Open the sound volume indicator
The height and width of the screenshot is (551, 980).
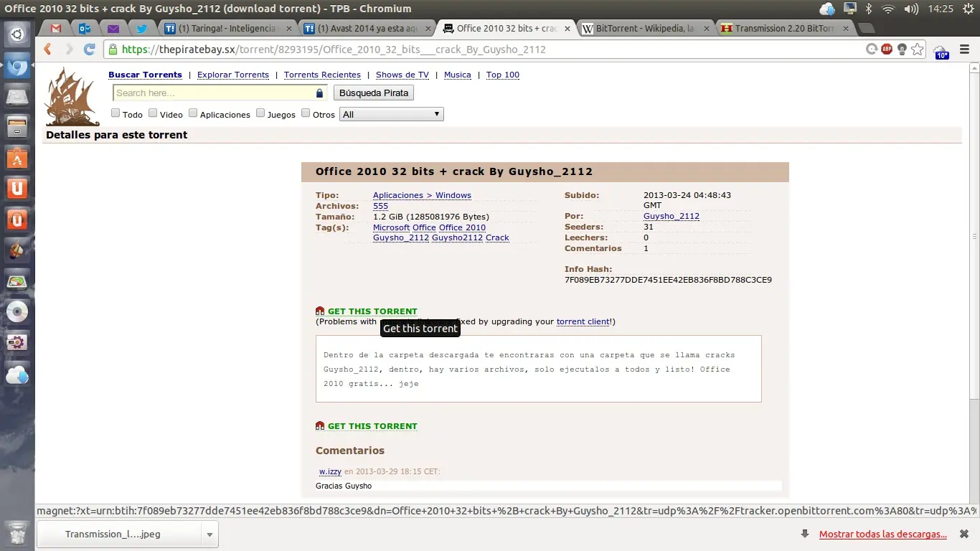coord(912,9)
